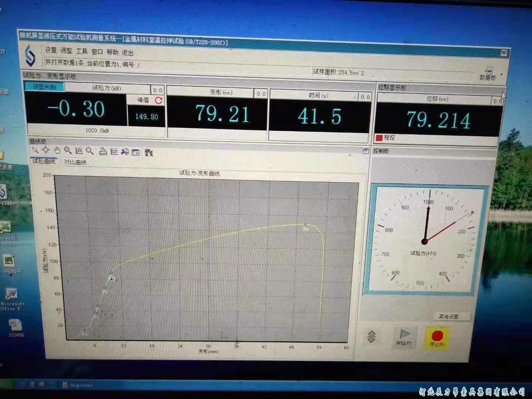Click the restore-panel icon above the chart
The height and width of the screenshot is (399, 532).
[x=365, y=150]
